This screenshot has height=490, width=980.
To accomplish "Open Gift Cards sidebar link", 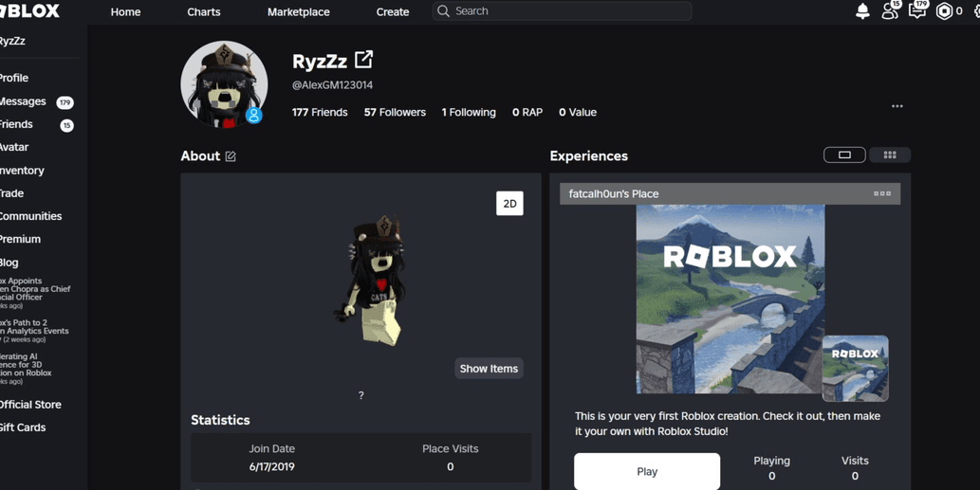I will pos(23,427).
